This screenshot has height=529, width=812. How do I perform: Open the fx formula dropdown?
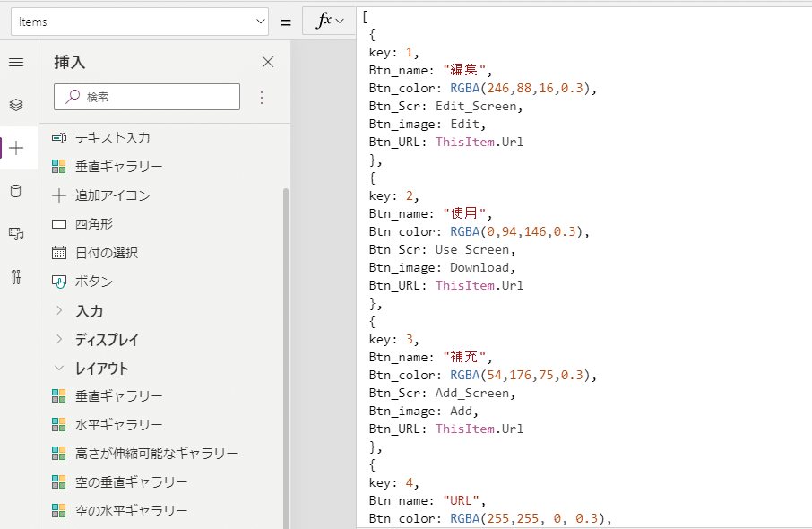[x=329, y=22]
